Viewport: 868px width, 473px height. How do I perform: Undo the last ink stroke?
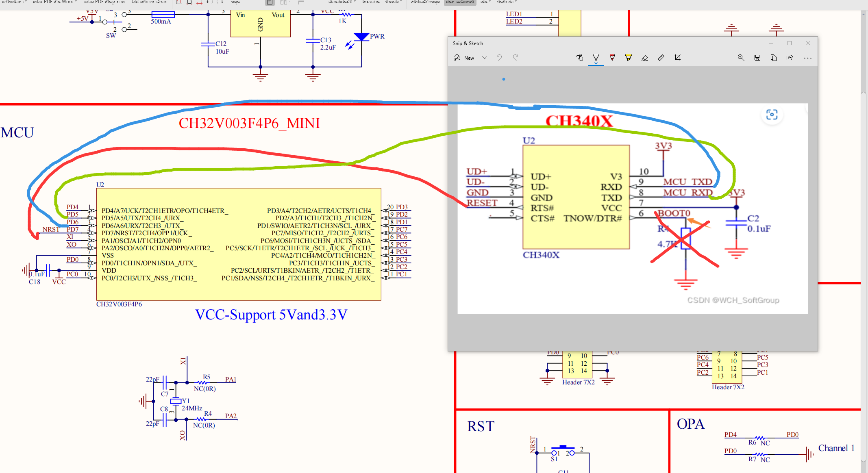pos(499,58)
